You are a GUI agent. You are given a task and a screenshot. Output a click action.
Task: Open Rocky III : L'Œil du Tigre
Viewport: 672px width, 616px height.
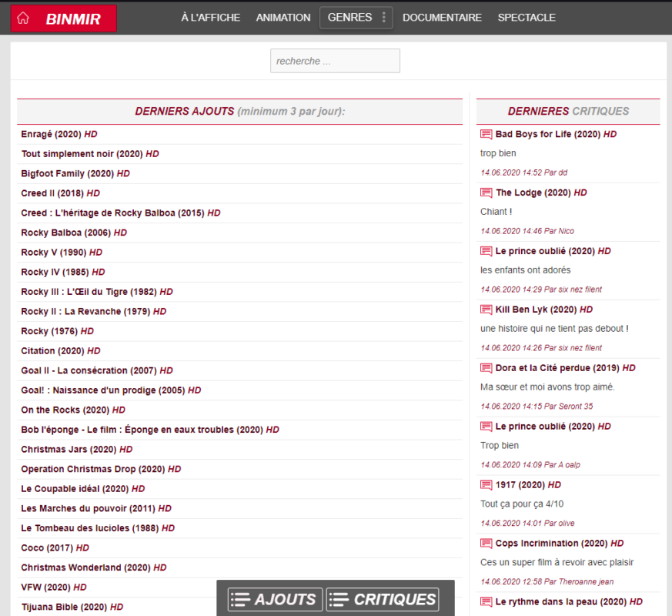[97, 292]
